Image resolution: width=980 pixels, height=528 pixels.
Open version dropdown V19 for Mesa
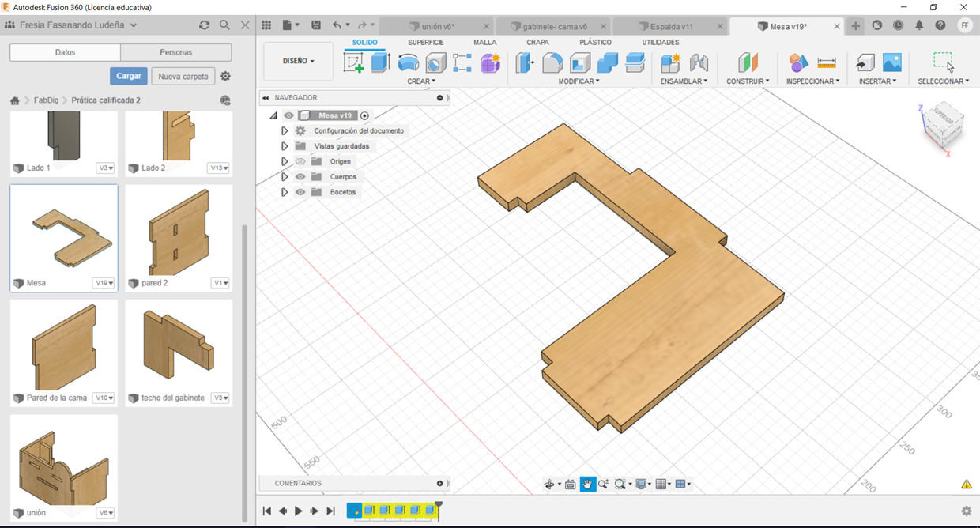pos(104,283)
